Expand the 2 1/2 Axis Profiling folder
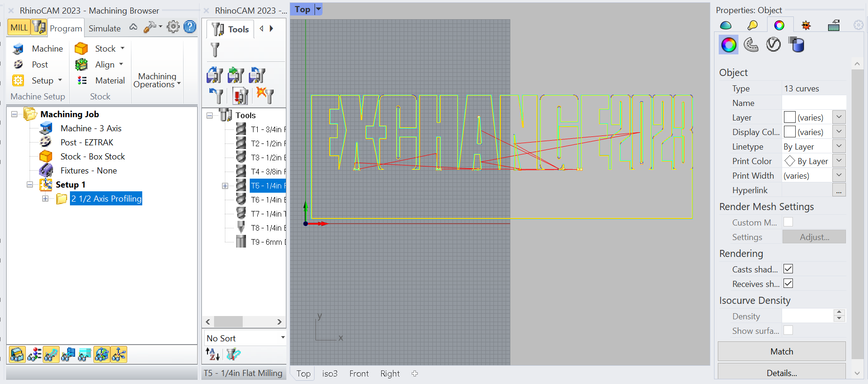Image resolution: width=868 pixels, height=384 pixels. coord(46,198)
